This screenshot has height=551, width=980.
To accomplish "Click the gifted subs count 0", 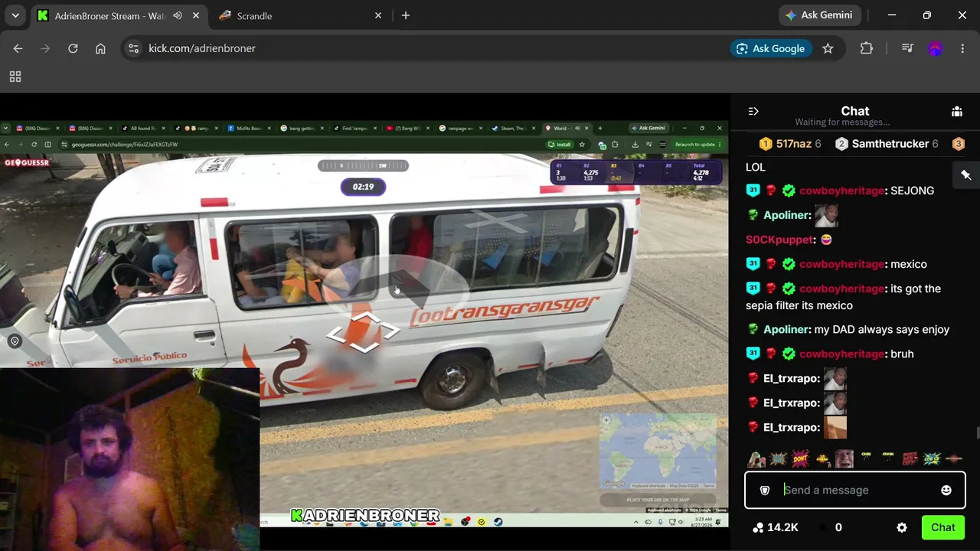I will point(838,527).
